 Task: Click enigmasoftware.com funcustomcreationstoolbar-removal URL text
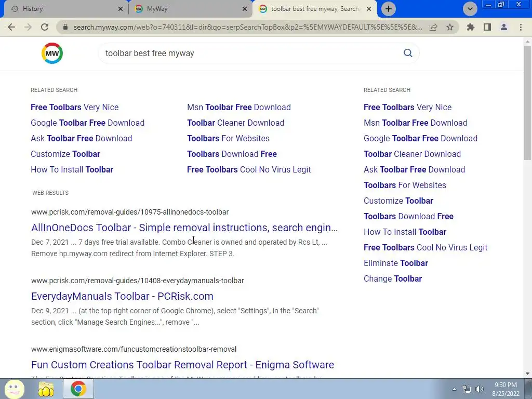point(134,349)
